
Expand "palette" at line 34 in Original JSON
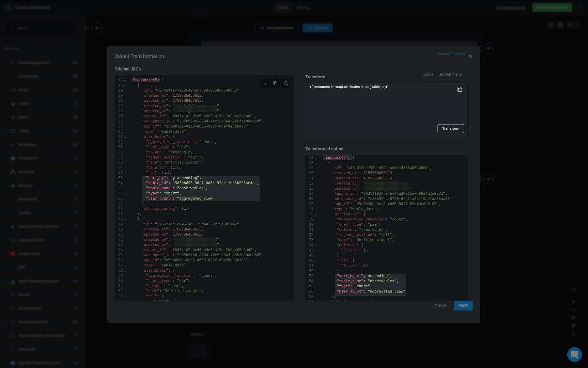coord(125,167)
